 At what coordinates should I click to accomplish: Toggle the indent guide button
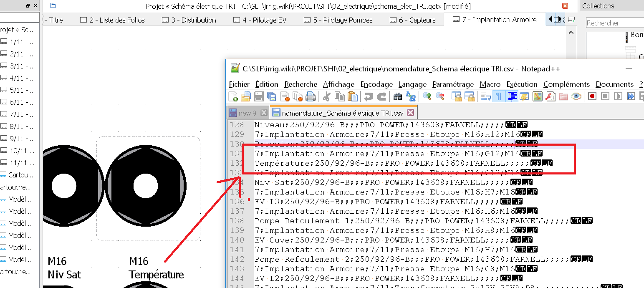(x=512, y=97)
